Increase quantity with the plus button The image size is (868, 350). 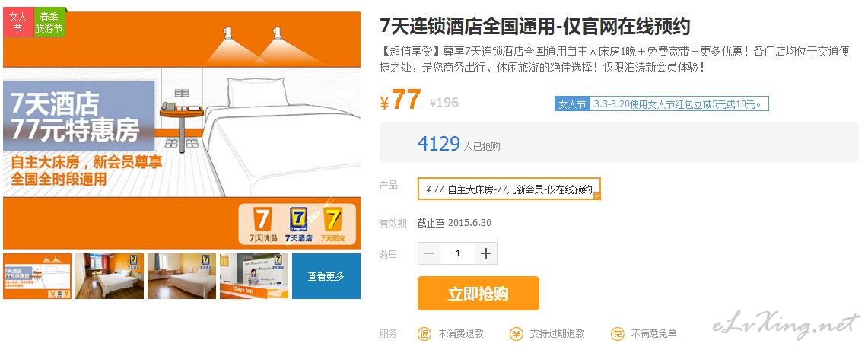[485, 253]
